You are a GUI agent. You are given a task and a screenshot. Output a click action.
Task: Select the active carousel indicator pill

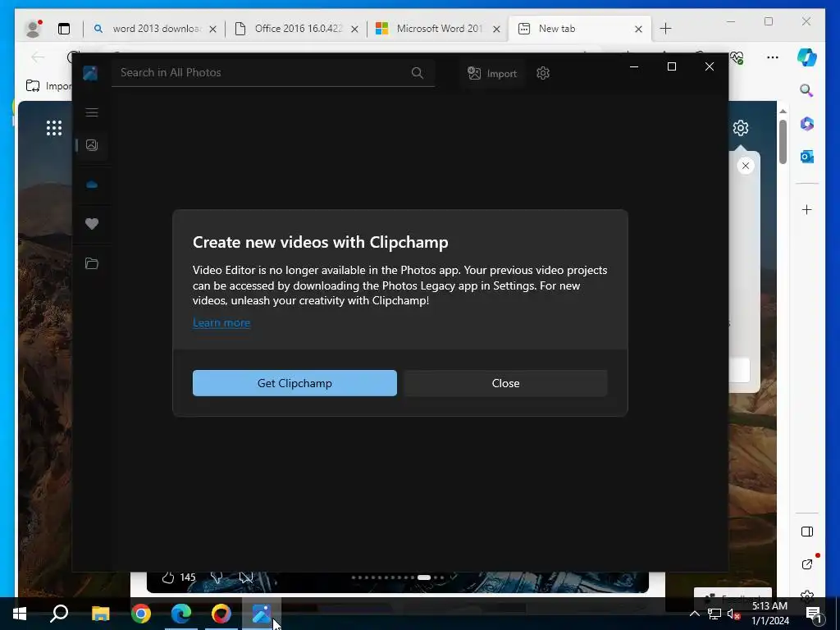click(424, 577)
